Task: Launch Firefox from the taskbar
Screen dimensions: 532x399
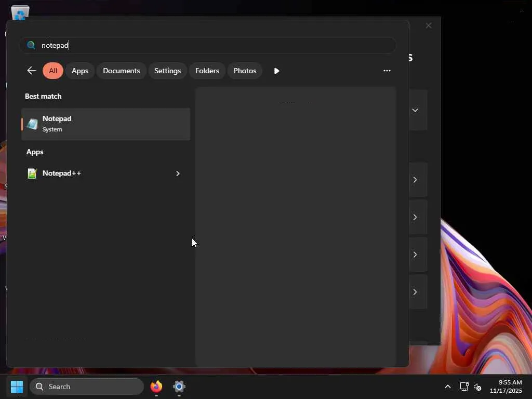Action: [156, 387]
